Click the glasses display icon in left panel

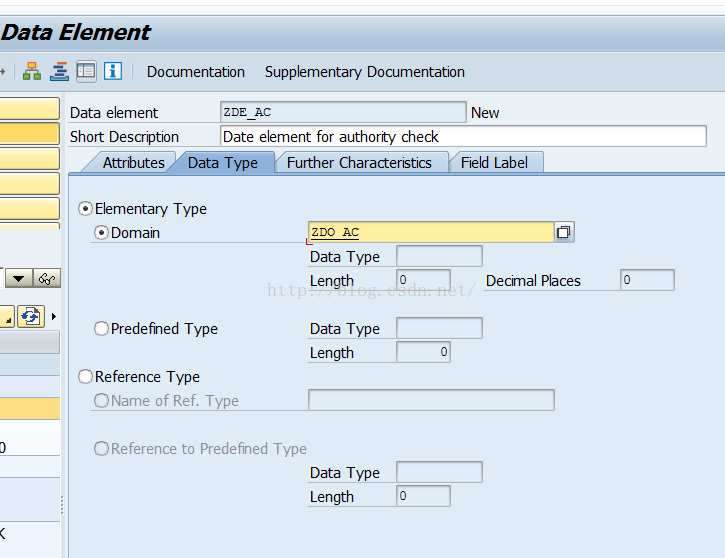pyautogui.click(x=47, y=279)
